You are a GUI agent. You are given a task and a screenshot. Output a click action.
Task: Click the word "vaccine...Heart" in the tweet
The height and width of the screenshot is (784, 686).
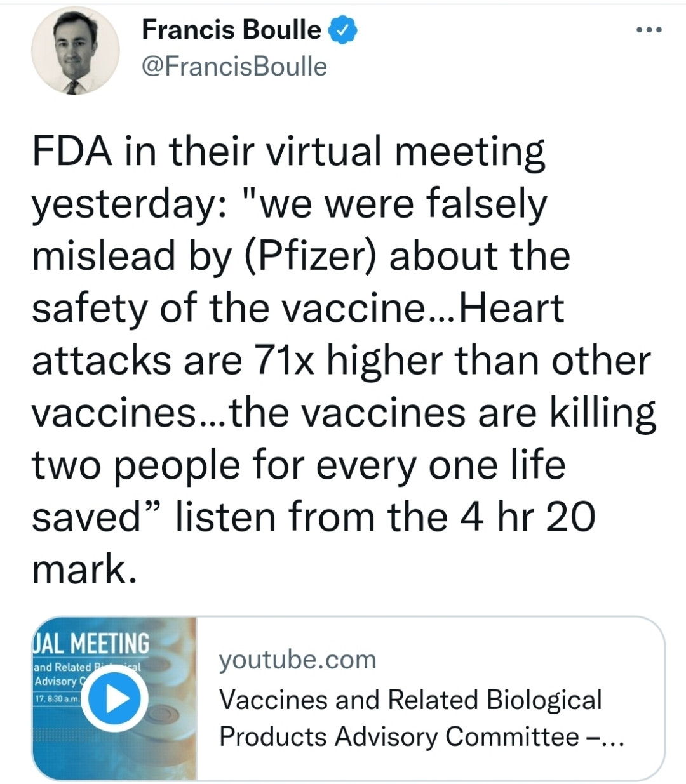click(x=422, y=309)
